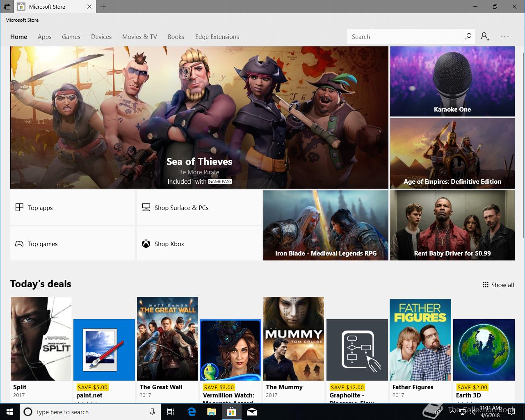Select The Great Wall movie poster

pyautogui.click(x=167, y=339)
